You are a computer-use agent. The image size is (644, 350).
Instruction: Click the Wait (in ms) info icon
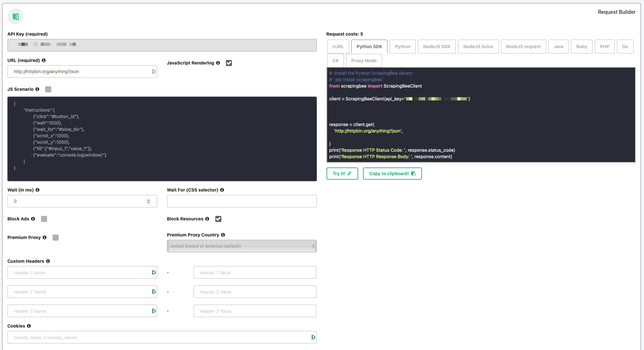click(x=37, y=190)
